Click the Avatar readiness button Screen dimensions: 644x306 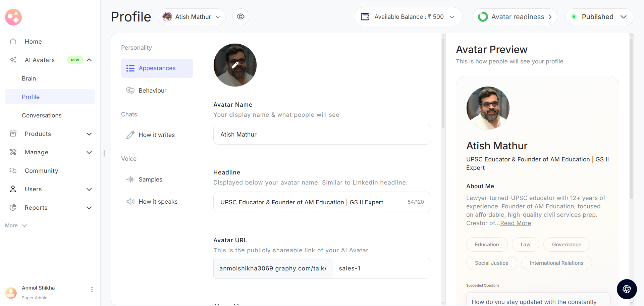tap(515, 17)
